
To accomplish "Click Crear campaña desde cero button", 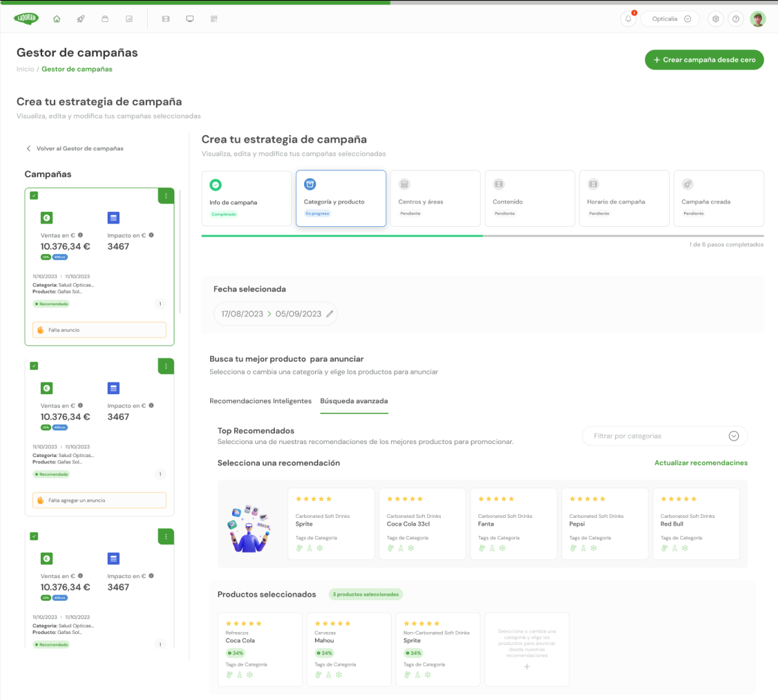I will [x=704, y=60].
